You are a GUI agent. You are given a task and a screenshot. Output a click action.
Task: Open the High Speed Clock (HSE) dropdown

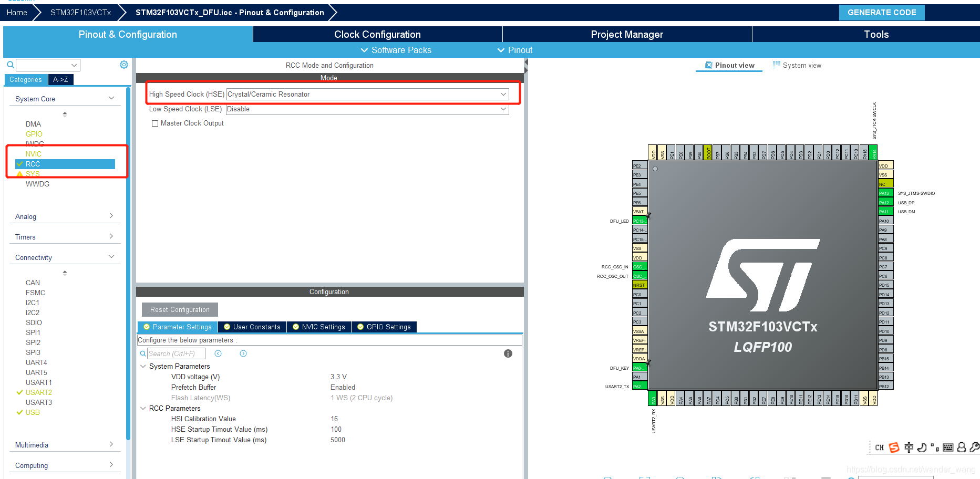(367, 95)
